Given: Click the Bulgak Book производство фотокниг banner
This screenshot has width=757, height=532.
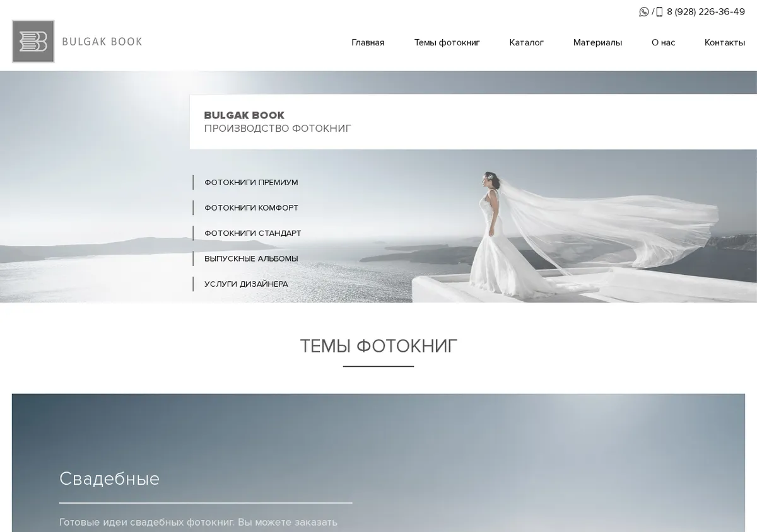Looking at the screenshot, I should pyautogui.click(x=473, y=122).
